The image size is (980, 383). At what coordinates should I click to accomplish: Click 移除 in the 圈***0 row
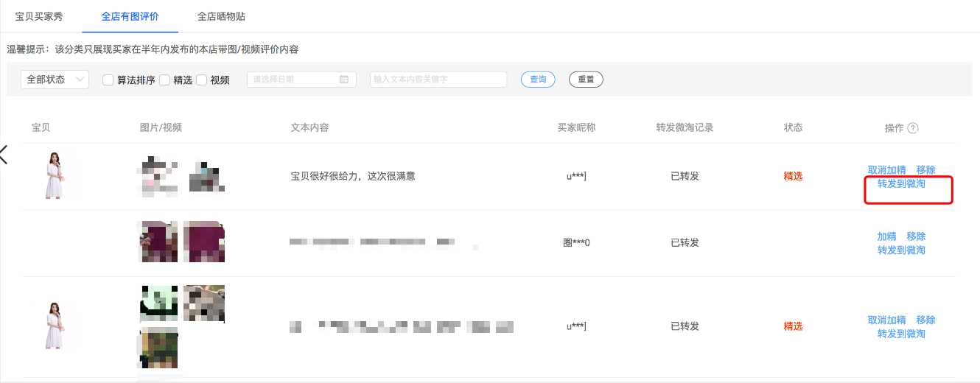916,236
